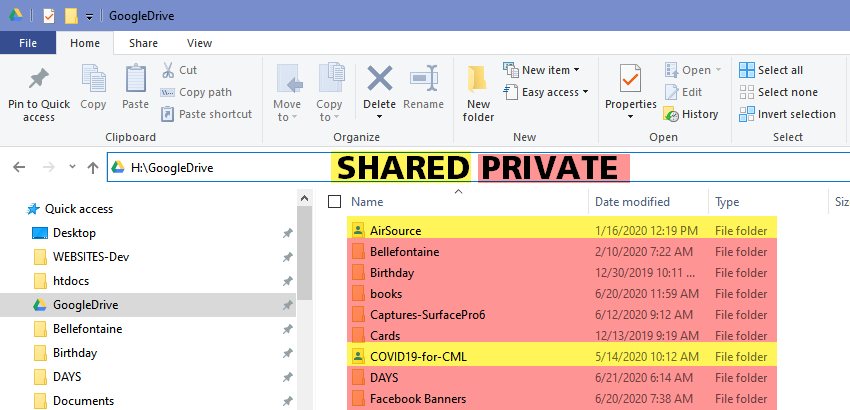Click the Paste clipboard icon
The width and height of the screenshot is (850, 410).
coord(136,80)
